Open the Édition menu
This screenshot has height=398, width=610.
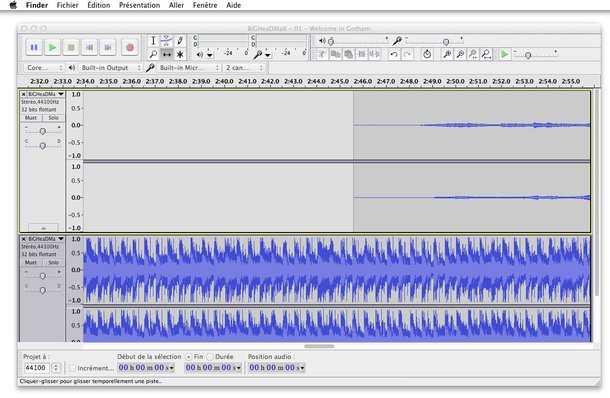pos(98,5)
